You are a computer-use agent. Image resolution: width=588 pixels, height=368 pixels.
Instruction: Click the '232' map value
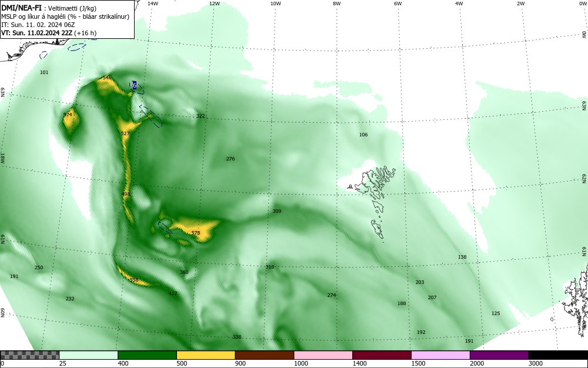[70, 299]
